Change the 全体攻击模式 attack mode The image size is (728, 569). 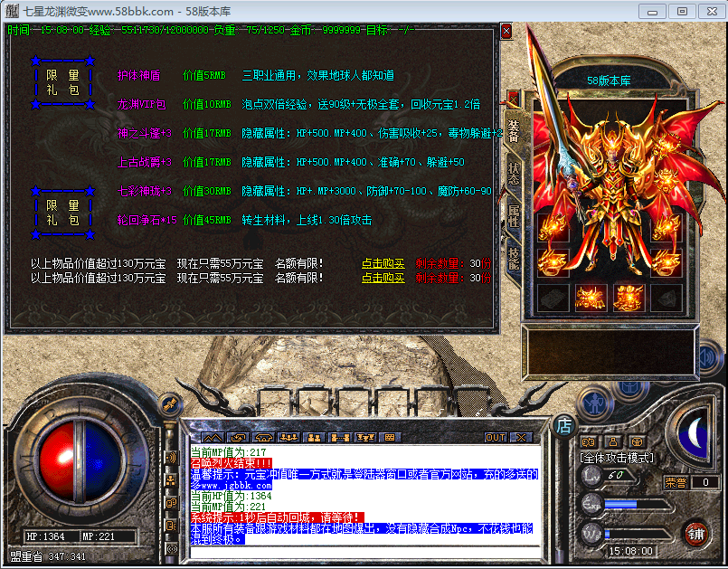point(617,458)
